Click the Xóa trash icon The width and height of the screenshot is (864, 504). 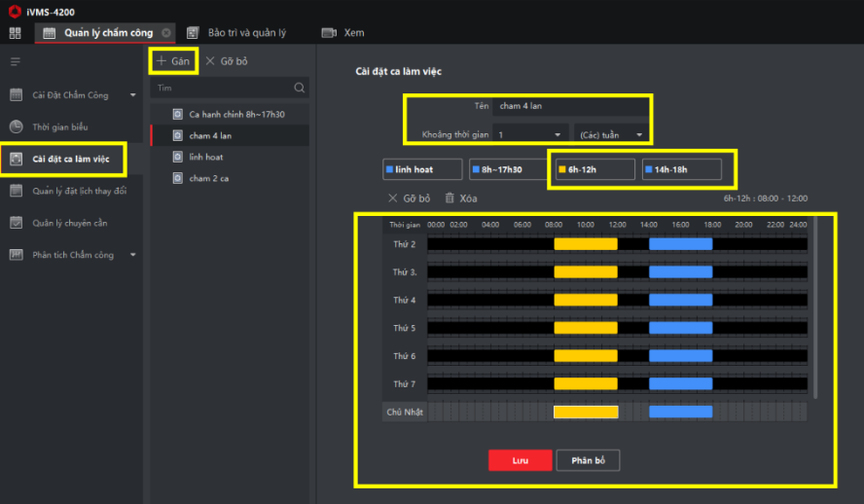[x=450, y=198]
